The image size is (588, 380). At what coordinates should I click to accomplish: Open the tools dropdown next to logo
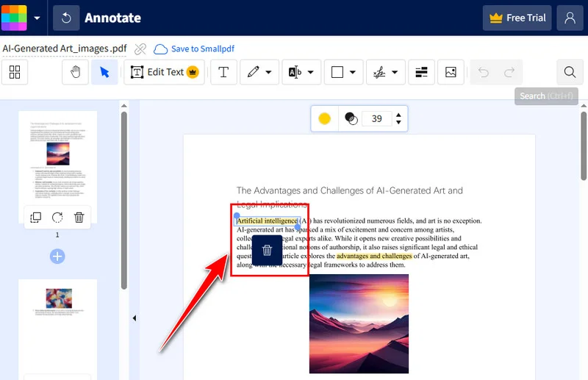[37, 18]
